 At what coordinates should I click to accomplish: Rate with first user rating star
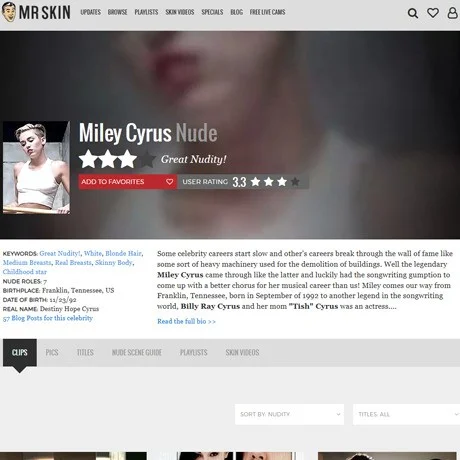point(255,182)
